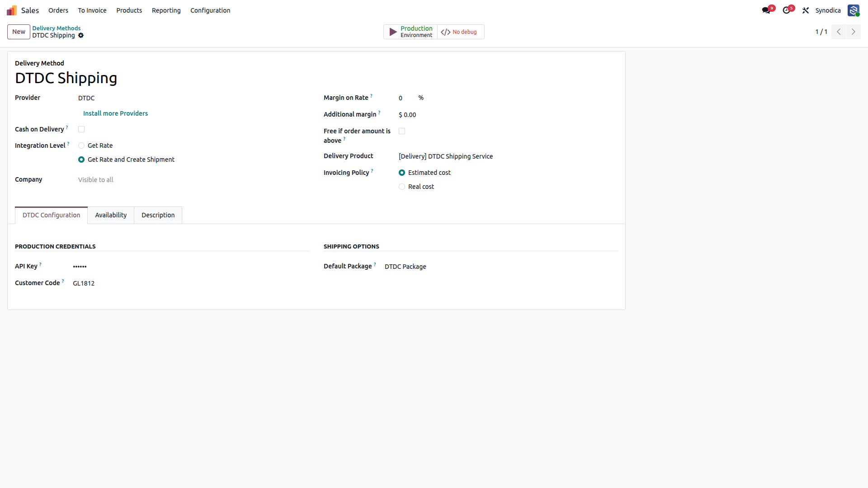This screenshot has height=488, width=868.
Task: Click help tooltip next to Customer Code
Action: coord(63,281)
